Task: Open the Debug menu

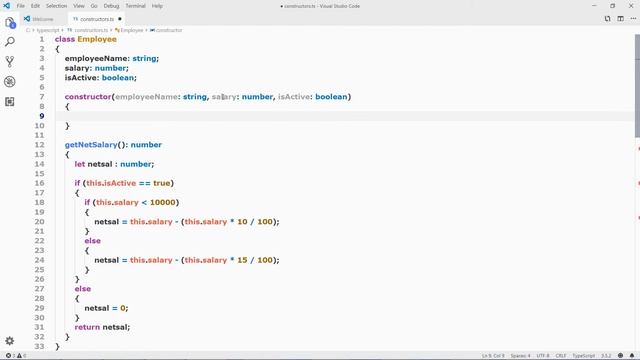Action: point(111,6)
